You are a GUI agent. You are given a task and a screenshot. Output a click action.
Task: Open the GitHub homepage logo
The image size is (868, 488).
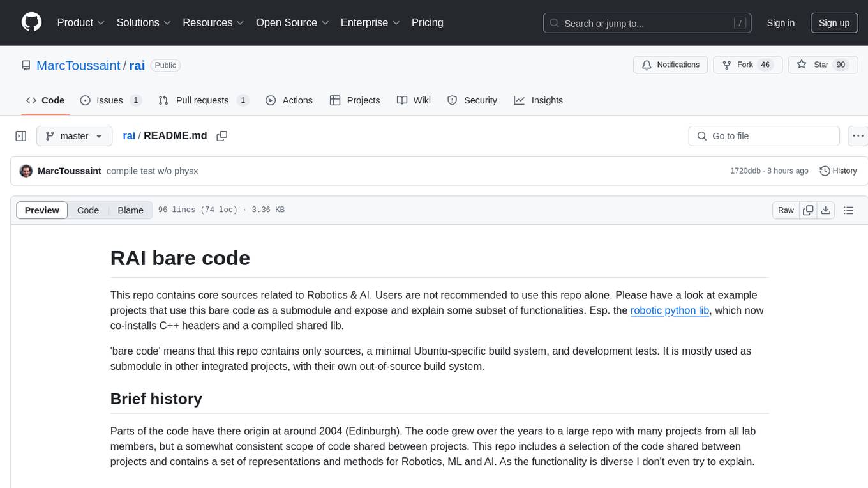31,22
